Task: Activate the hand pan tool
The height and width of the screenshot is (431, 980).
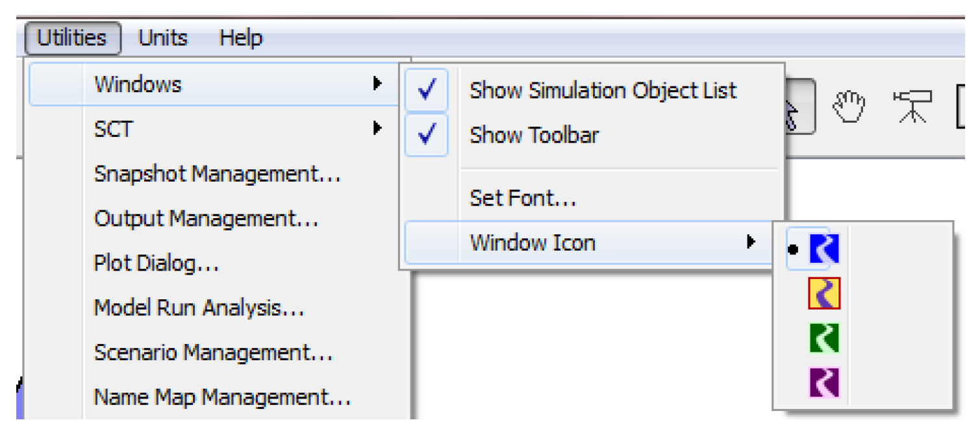Action: tap(849, 106)
